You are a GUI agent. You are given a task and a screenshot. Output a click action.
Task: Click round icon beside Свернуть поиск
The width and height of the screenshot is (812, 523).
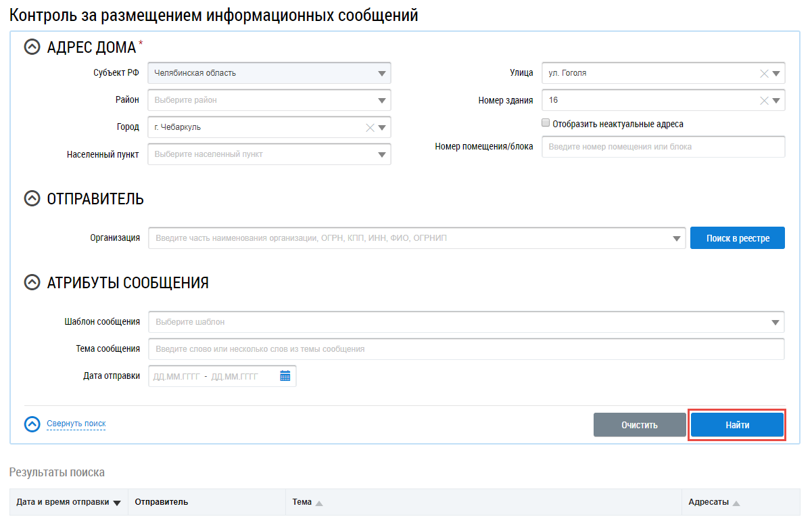coord(32,424)
